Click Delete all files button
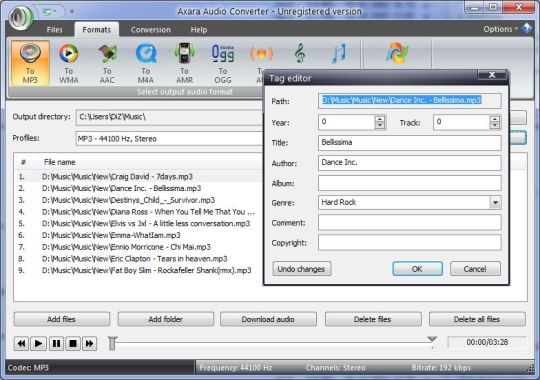This screenshot has height=380, width=540. (477, 319)
